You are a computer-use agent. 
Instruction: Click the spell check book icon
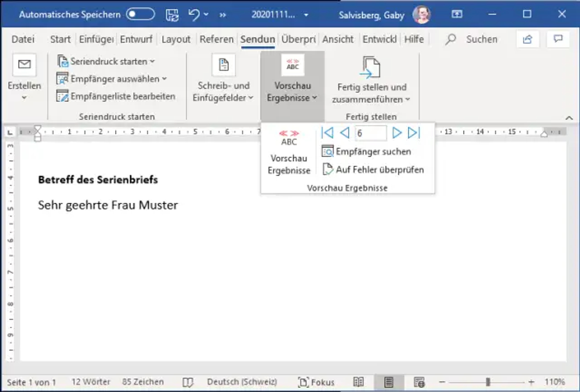(x=188, y=382)
